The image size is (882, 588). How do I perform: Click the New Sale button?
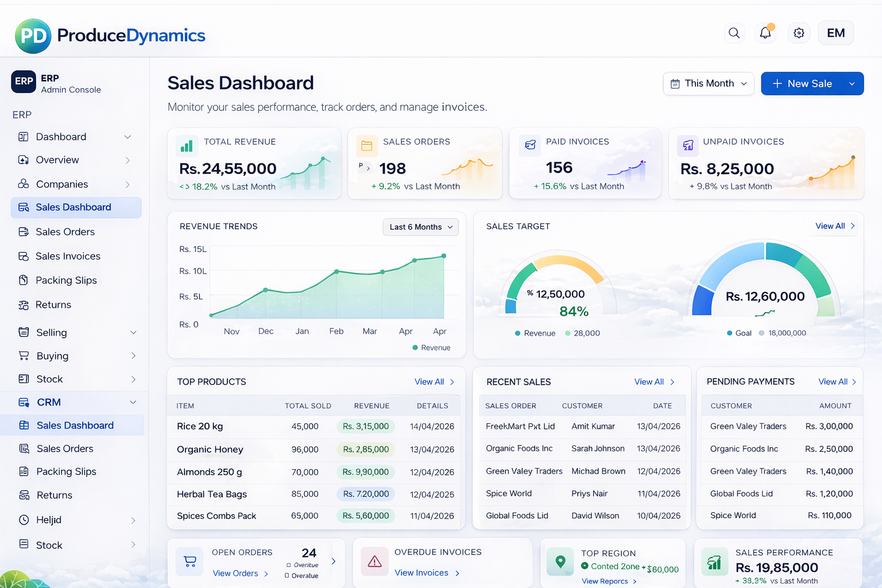pyautogui.click(x=806, y=83)
